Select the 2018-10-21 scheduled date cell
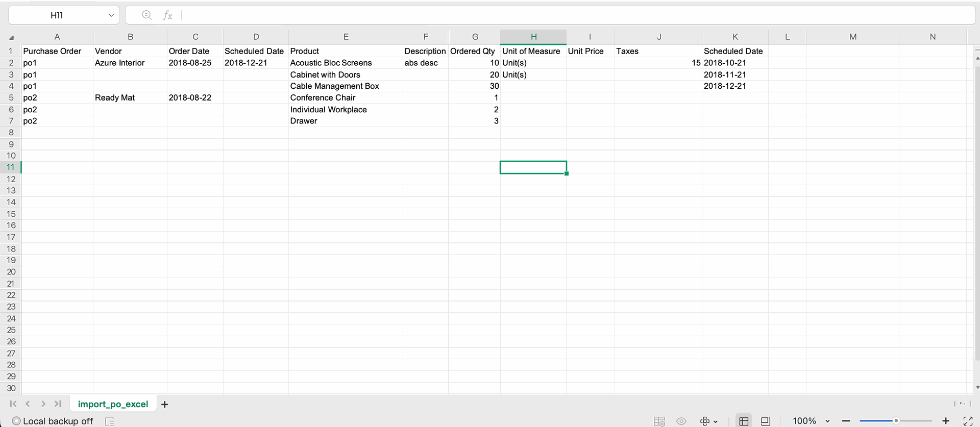Image resolution: width=980 pixels, height=427 pixels. [735, 63]
